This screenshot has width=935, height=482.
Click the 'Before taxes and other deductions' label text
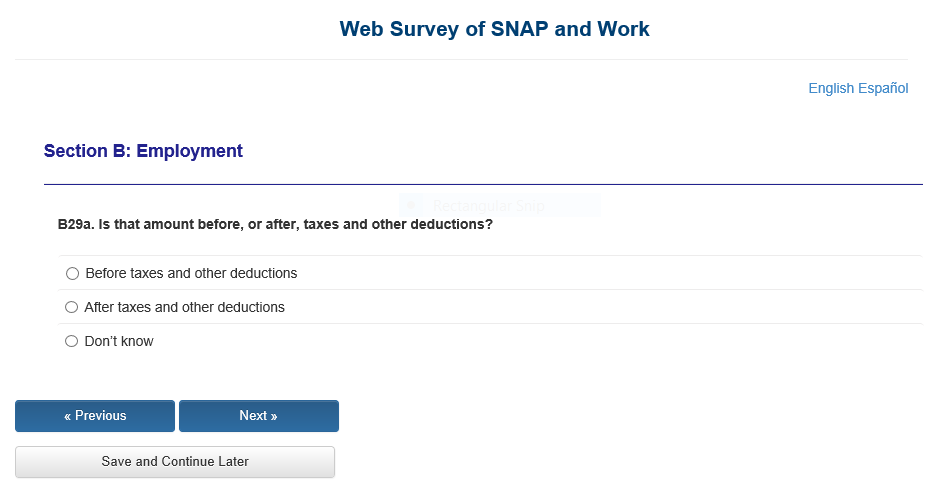pos(191,274)
